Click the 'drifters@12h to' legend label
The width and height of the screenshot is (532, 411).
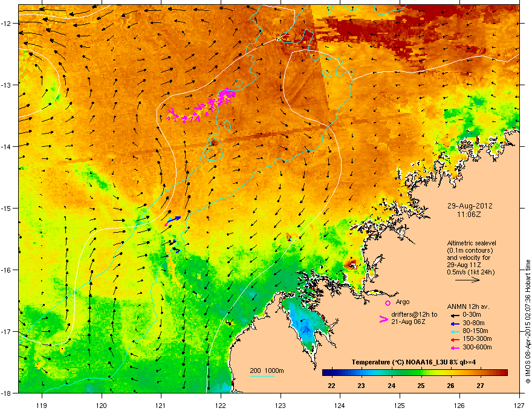[414, 314]
